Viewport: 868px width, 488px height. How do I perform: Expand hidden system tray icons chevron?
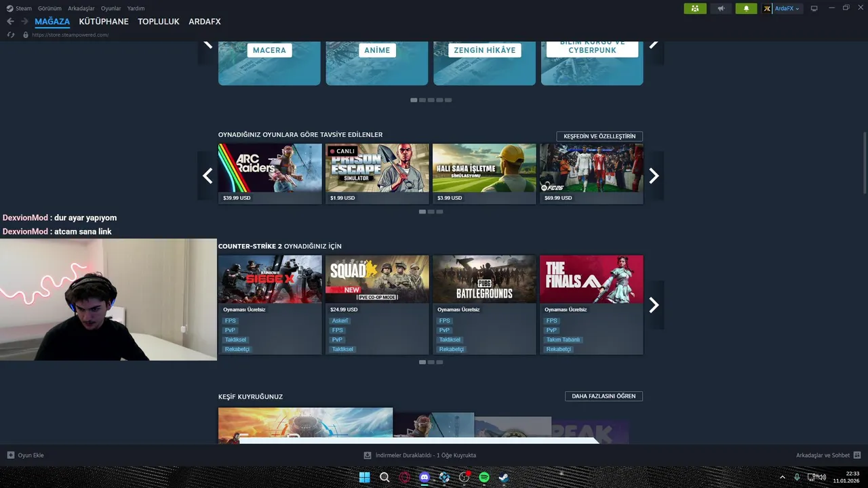coord(782,477)
